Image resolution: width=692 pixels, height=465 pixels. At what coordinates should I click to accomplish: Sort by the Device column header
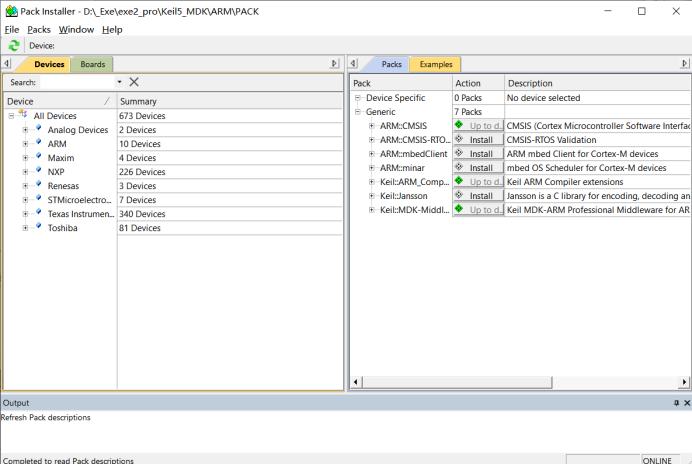[x=60, y=101]
